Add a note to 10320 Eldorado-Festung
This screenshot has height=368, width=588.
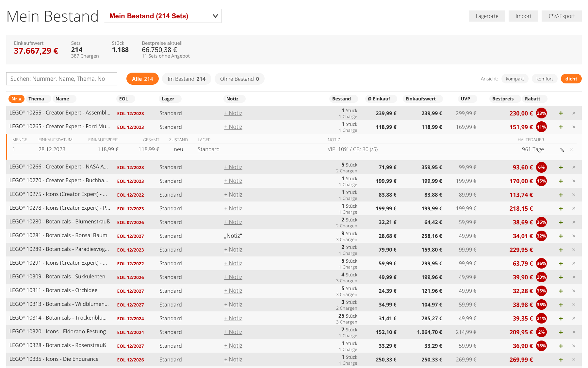click(x=233, y=332)
